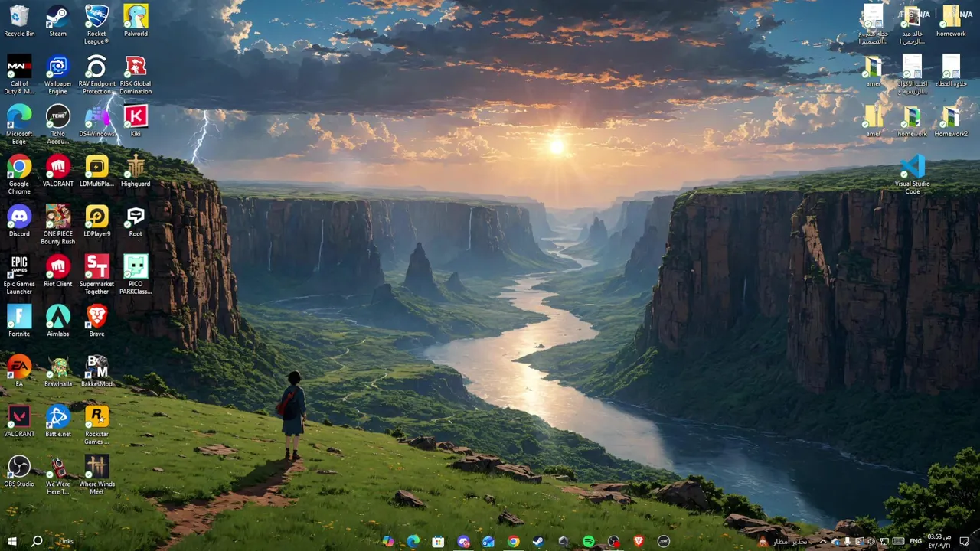
Task: Open the BakkesMod desktop shortcut
Action: 96,371
